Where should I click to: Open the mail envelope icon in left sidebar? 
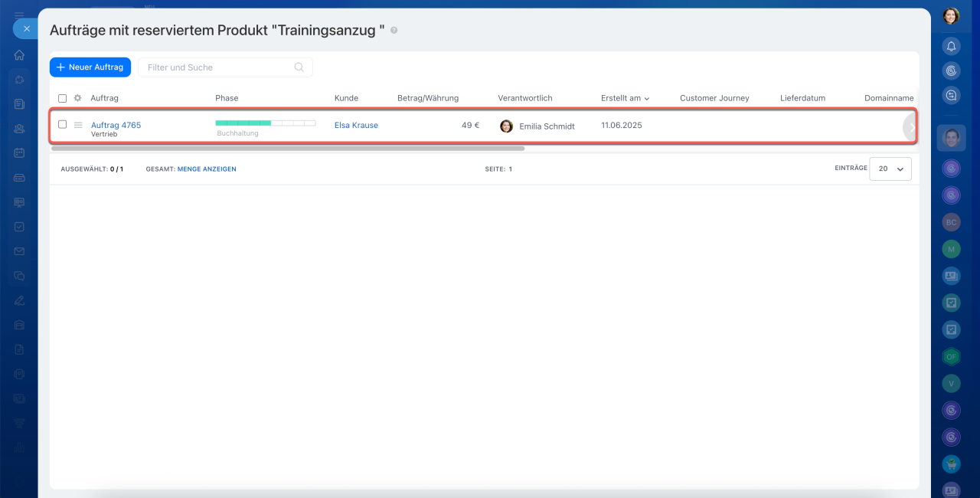[x=19, y=251]
